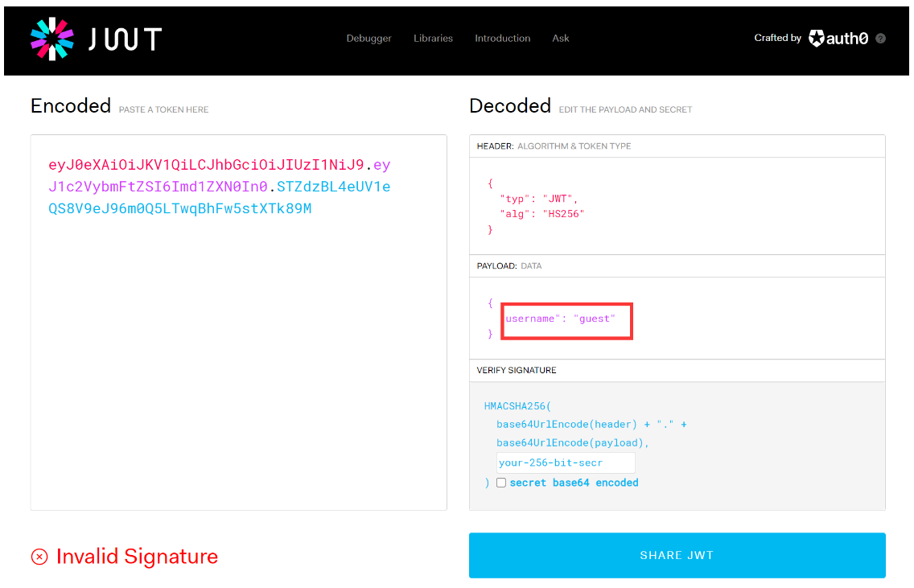The image size is (914, 588).
Task: Click the secret key input field
Action: [565, 463]
